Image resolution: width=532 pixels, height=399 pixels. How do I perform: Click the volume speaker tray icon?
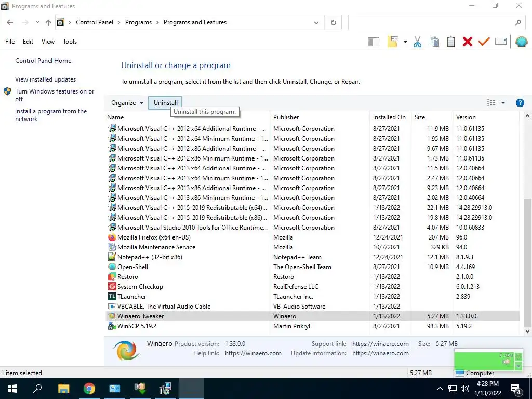click(x=464, y=389)
